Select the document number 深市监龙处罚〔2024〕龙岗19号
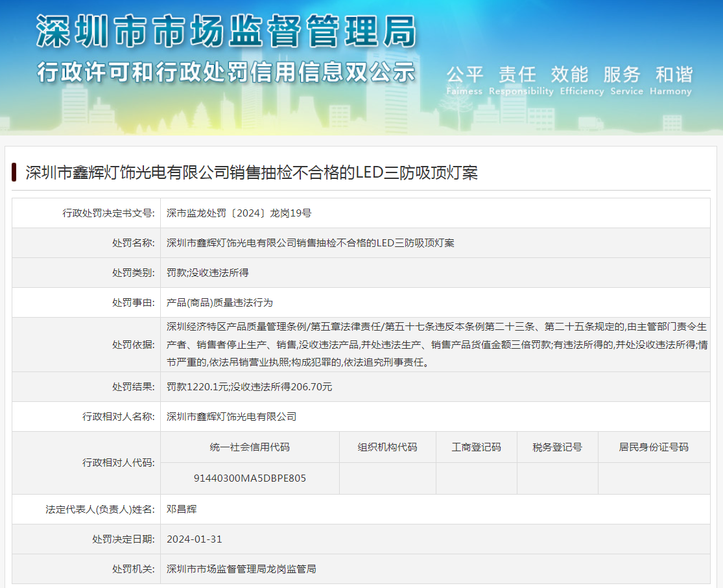723x588 pixels. click(x=239, y=213)
